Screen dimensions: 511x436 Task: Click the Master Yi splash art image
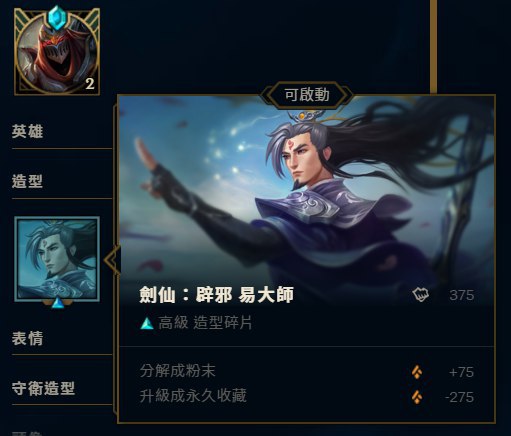(307, 200)
